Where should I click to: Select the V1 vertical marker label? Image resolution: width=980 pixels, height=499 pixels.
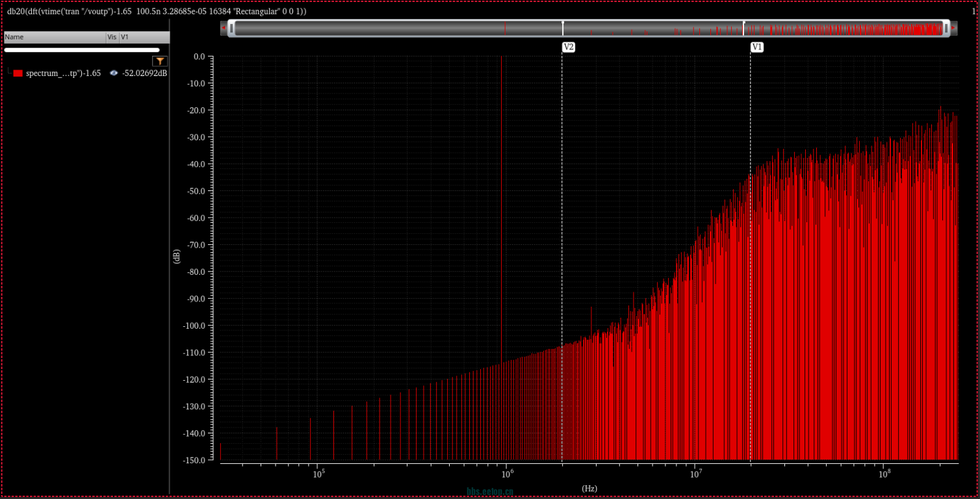[757, 47]
